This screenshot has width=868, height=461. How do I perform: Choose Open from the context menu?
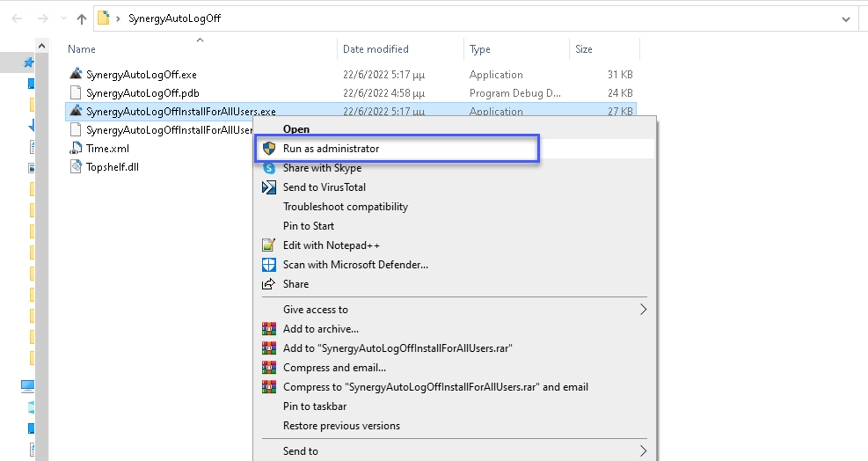pos(296,129)
